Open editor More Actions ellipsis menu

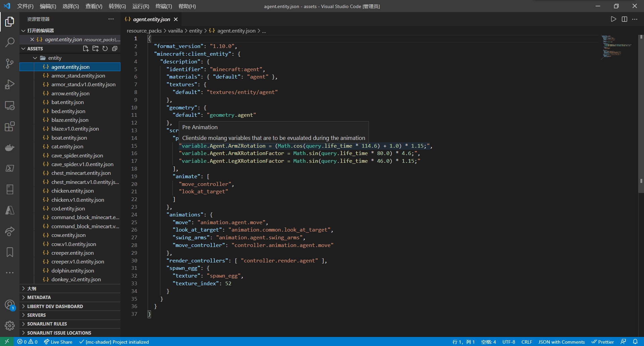[x=635, y=19]
